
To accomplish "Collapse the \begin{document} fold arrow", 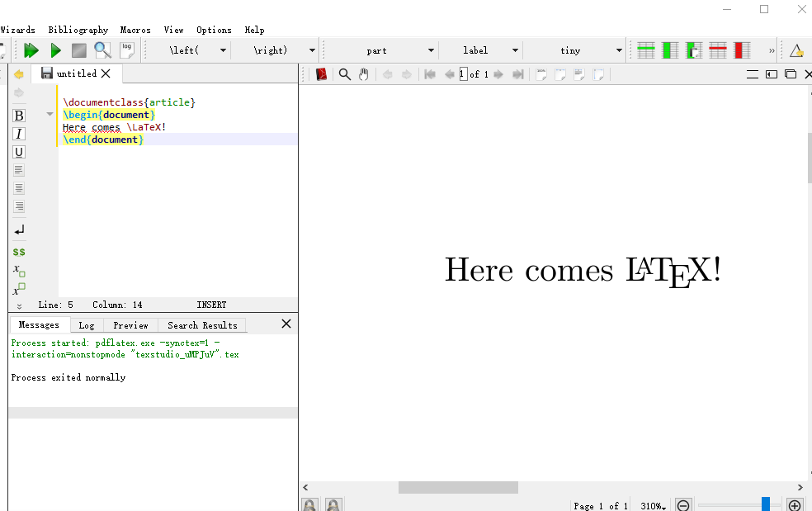I will (x=50, y=114).
